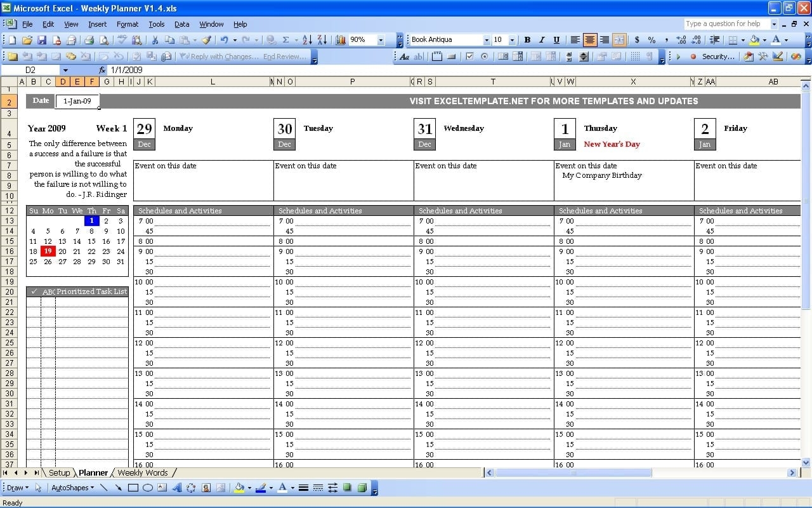This screenshot has width=812, height=508.
Task: Open the Chart Wizard
Action: pyautogui.click(x=340, y=39)
